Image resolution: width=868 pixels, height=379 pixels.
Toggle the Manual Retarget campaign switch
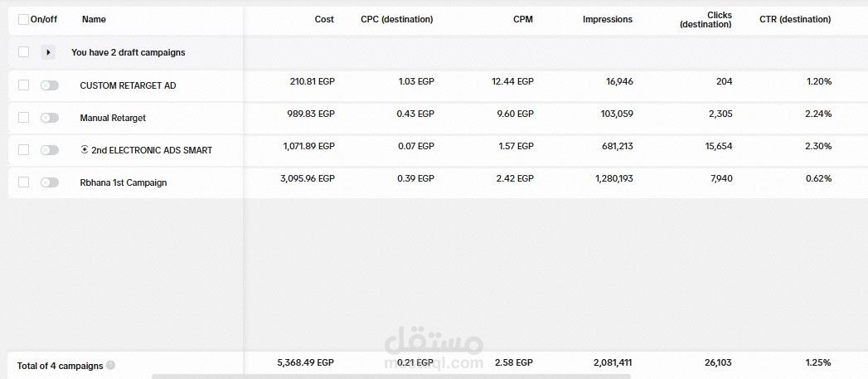click(49, 118)
